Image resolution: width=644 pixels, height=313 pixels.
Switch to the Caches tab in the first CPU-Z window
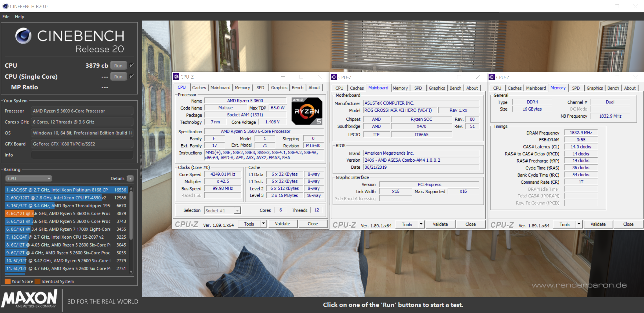click(x=199, y=88)
